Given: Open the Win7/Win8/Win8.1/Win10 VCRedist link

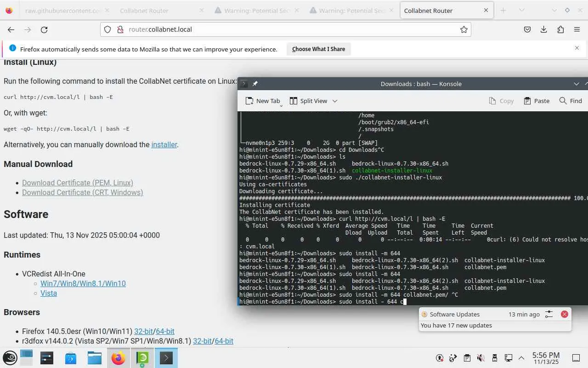Looking at the screenshot, I should pyautogui.click(x=83, y=283).
